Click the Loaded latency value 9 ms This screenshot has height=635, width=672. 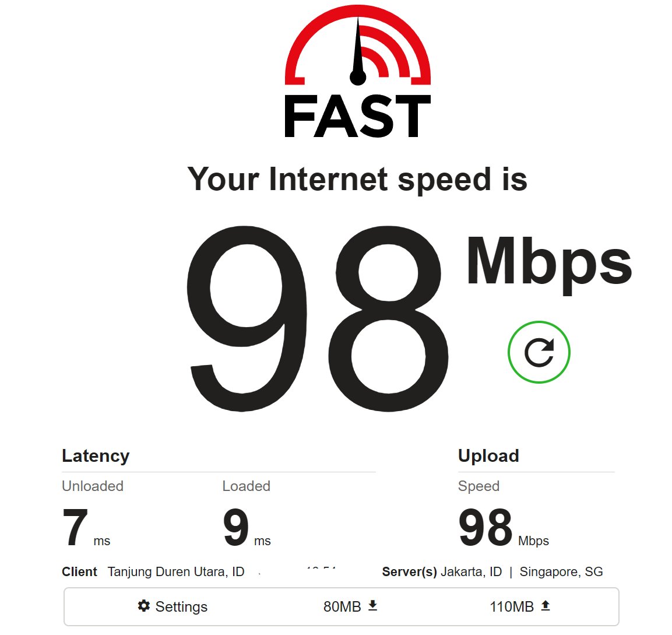click(247, 527)
